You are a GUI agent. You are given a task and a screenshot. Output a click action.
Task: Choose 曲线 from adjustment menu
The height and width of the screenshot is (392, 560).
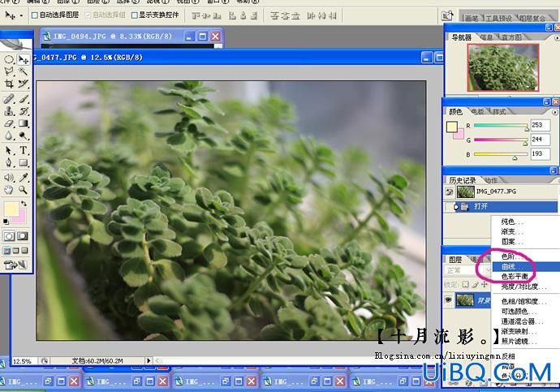[x=526, y=266]
